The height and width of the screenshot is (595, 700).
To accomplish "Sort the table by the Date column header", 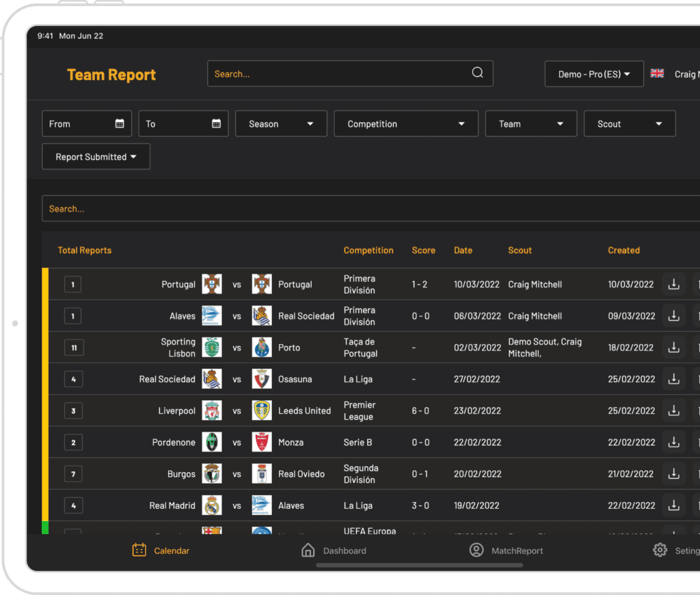I will click(x=463, y=250).
